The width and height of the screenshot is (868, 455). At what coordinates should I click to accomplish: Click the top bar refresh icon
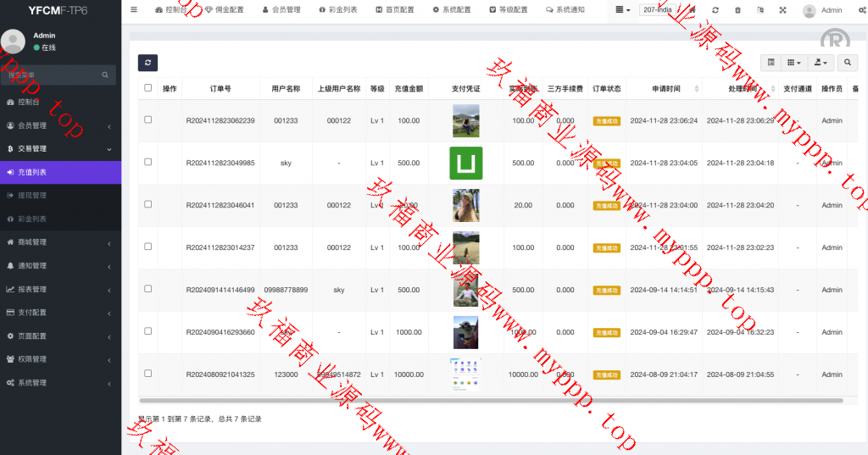(715, 10)
